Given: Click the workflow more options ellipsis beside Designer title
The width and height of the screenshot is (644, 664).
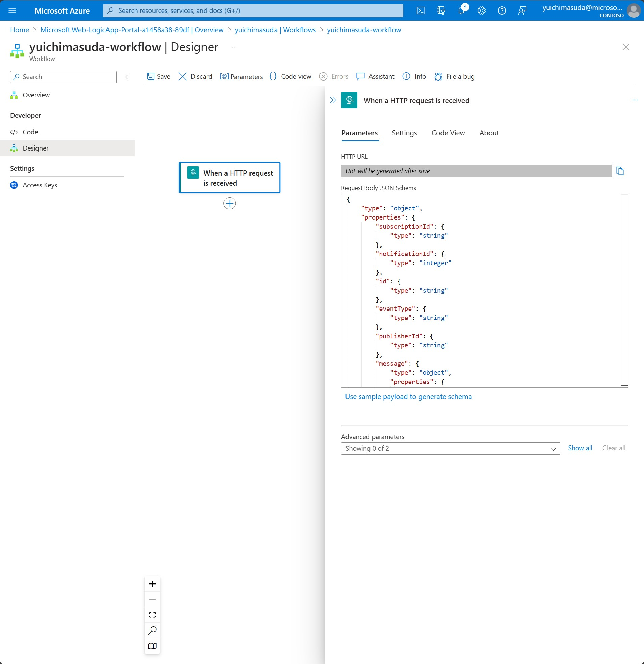Looking at the screenshot, I should (x=235, y=47).
